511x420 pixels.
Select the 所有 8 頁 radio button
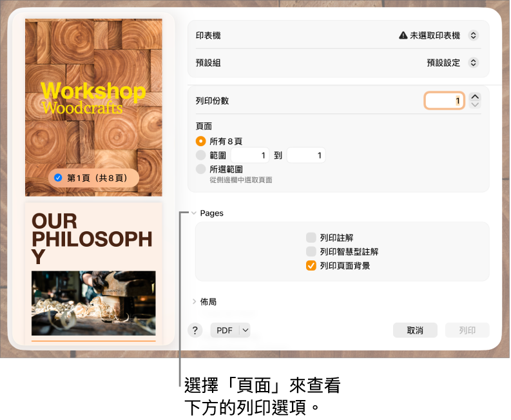point(201,142)
